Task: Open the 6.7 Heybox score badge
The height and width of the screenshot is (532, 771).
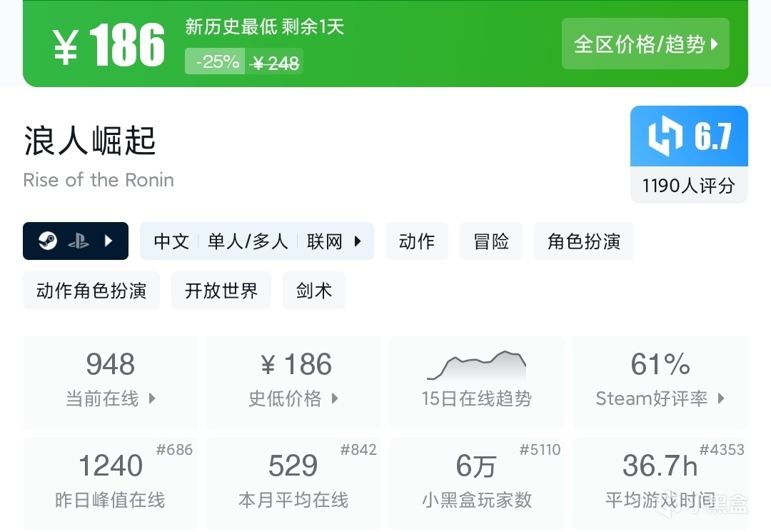Action: (689, 136)
